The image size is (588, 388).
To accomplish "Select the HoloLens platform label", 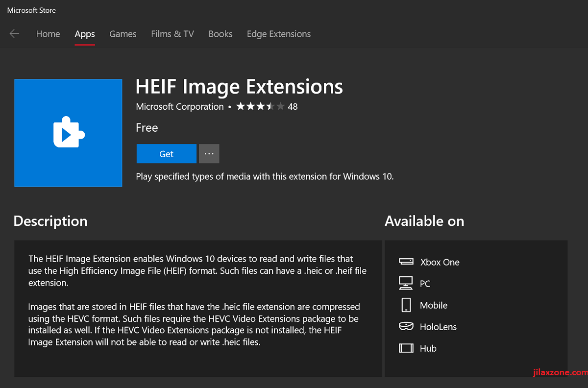I will (x=438, y=327).
